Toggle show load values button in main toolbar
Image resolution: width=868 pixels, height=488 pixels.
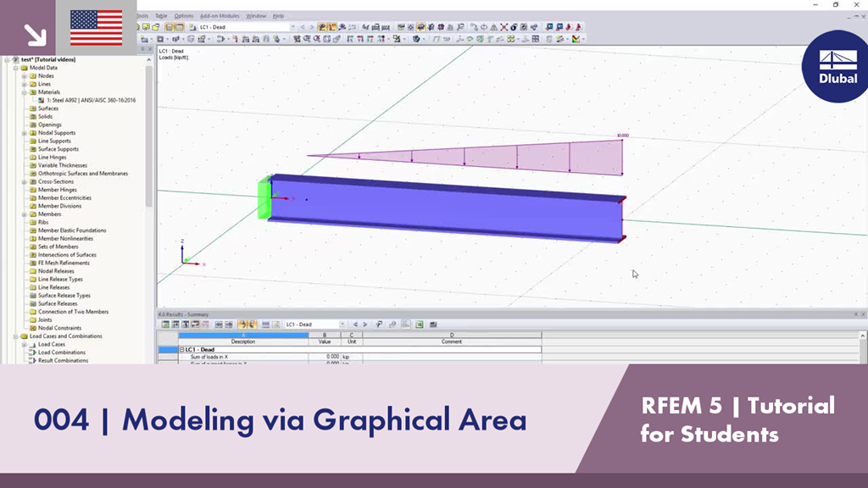(332, 27)
